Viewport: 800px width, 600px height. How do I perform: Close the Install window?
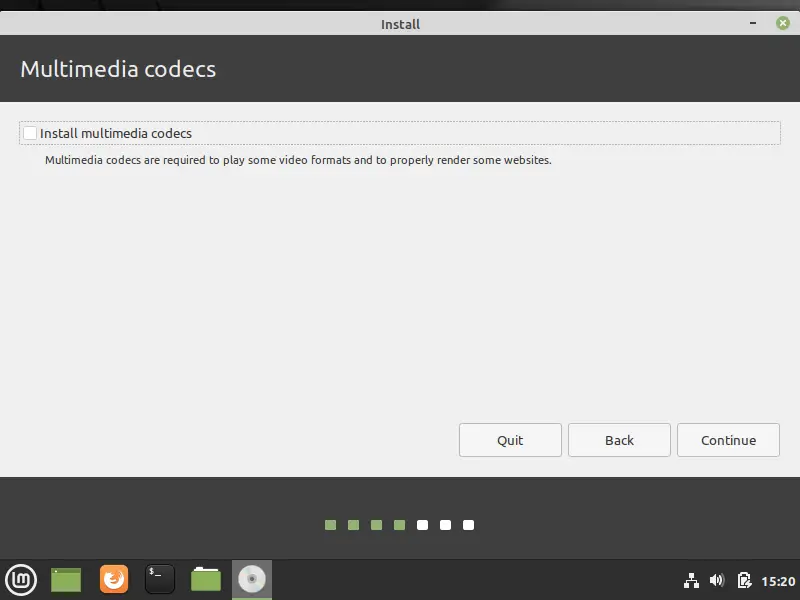(x=783, y=23)
